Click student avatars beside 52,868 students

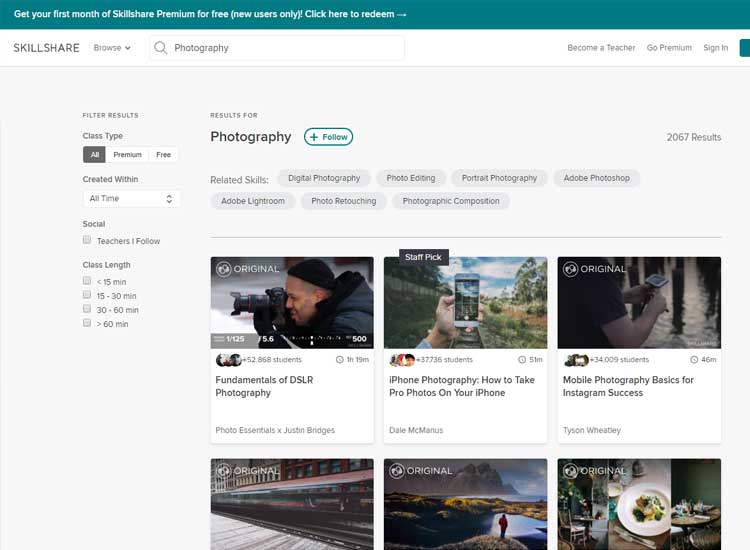pos(229,360)
